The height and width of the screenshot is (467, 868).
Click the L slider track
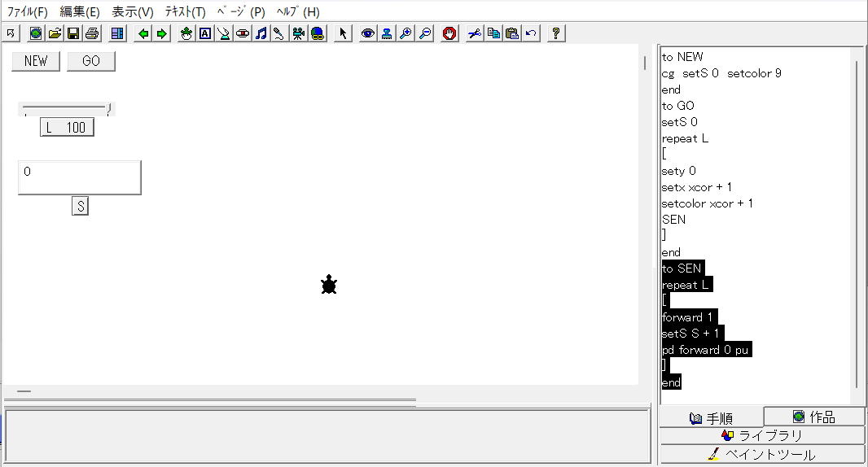[67, 109]
